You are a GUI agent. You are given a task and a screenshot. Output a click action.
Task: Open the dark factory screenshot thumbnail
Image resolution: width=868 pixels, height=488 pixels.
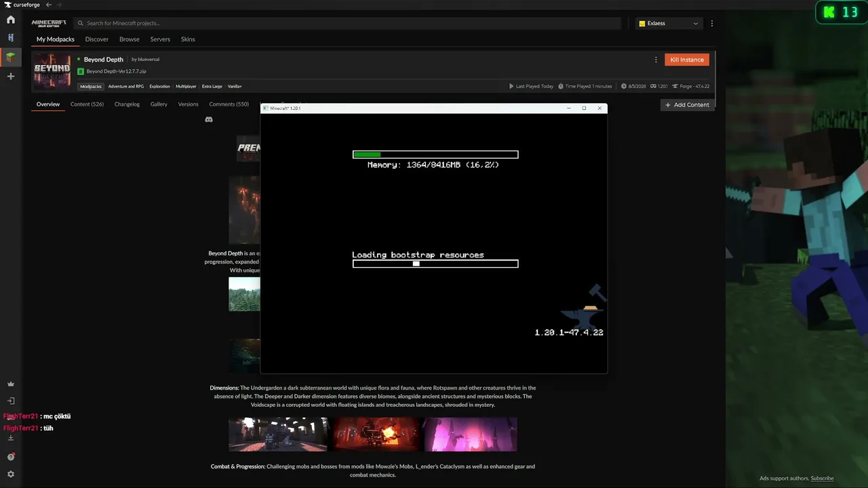(278, 434)
